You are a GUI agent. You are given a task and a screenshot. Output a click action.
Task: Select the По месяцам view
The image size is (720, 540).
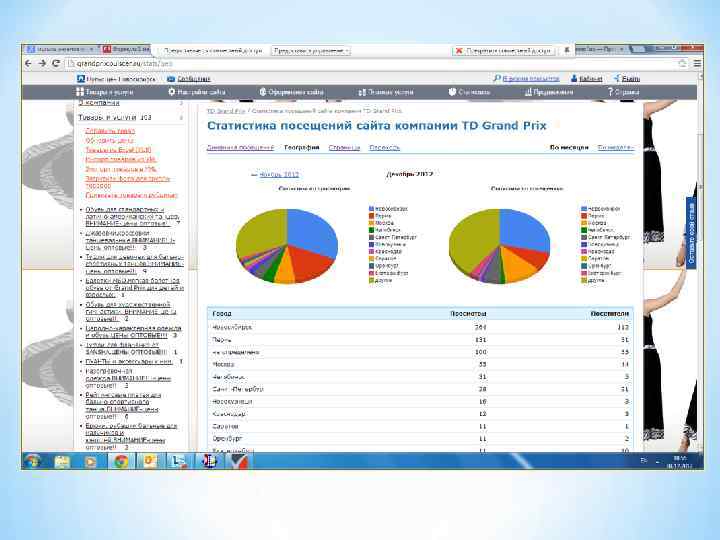click(569, 147)
